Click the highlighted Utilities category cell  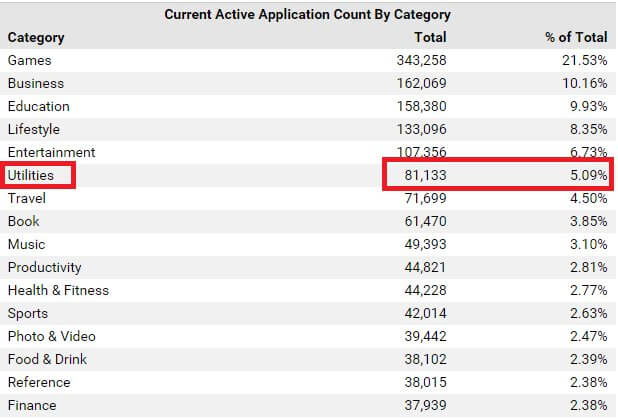(38, 175)
